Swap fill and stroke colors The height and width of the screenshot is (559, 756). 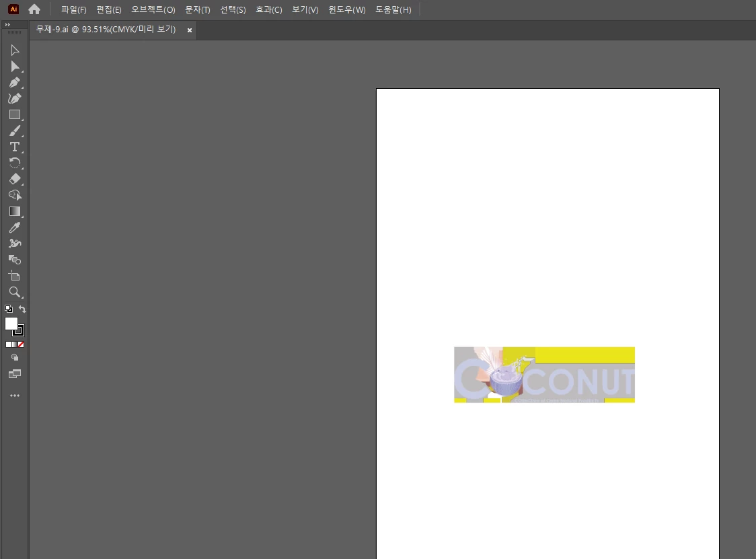click(x=22, y=309)
